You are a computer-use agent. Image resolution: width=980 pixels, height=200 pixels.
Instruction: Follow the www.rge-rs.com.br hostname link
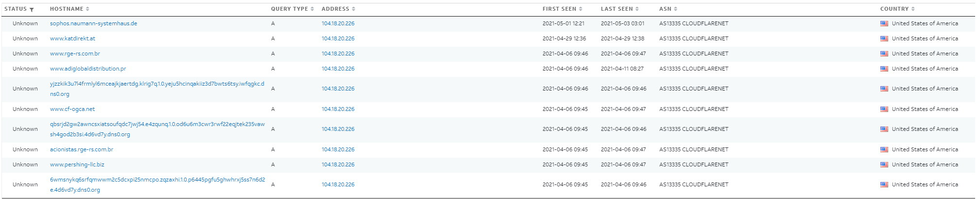(75, 54)
